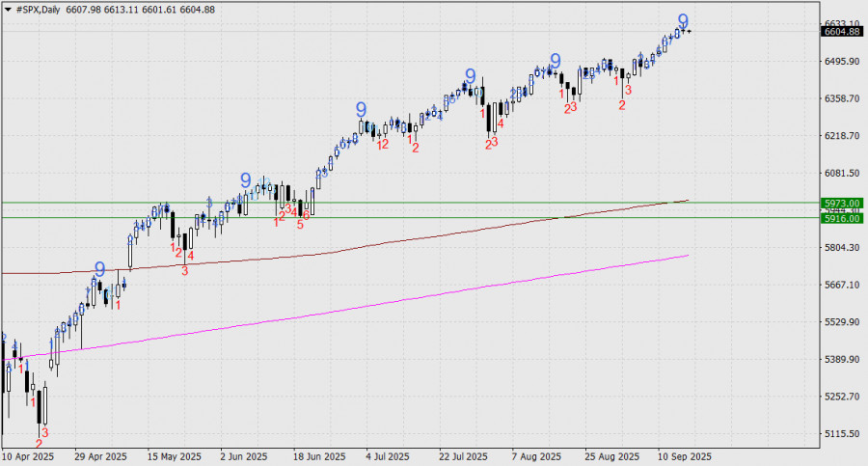This screenshot has height=466, width=868.
Task: Click the 25 Aug 2025 date label
Action: (x=612, y=456)
